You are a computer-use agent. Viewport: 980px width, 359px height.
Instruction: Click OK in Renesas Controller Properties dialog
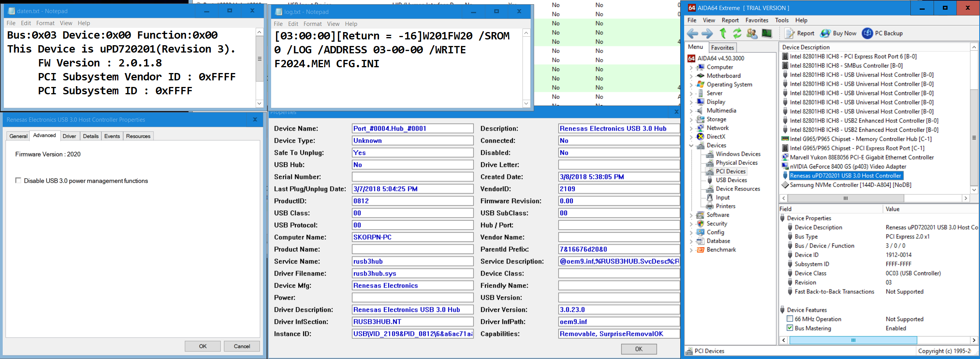[203, 346]
